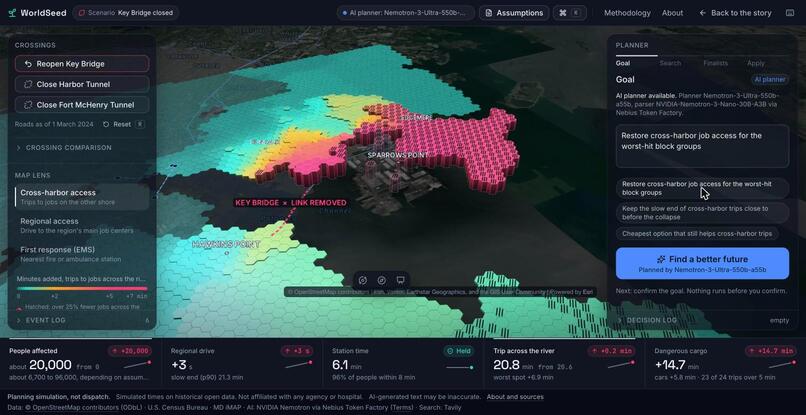Viewport: 806px width, 415px height.
Task: Switch to the Apply tab
Action: [756, 63]
